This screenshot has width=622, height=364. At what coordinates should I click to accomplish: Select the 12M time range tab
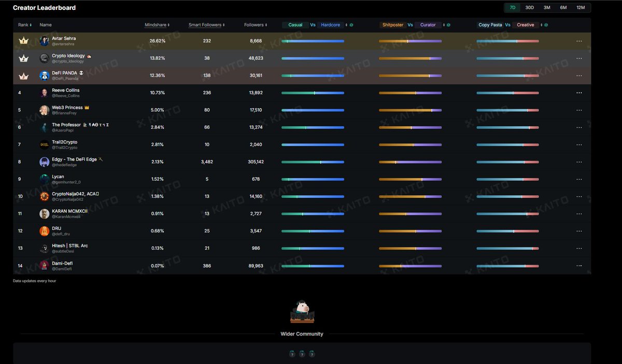581,8
